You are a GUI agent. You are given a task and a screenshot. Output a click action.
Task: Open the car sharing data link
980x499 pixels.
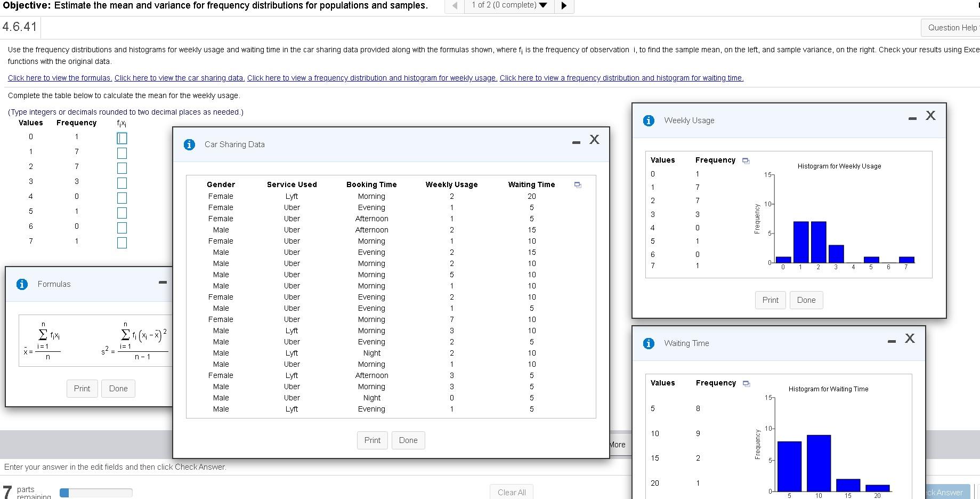pyautogui.click(x=180, y=78)
